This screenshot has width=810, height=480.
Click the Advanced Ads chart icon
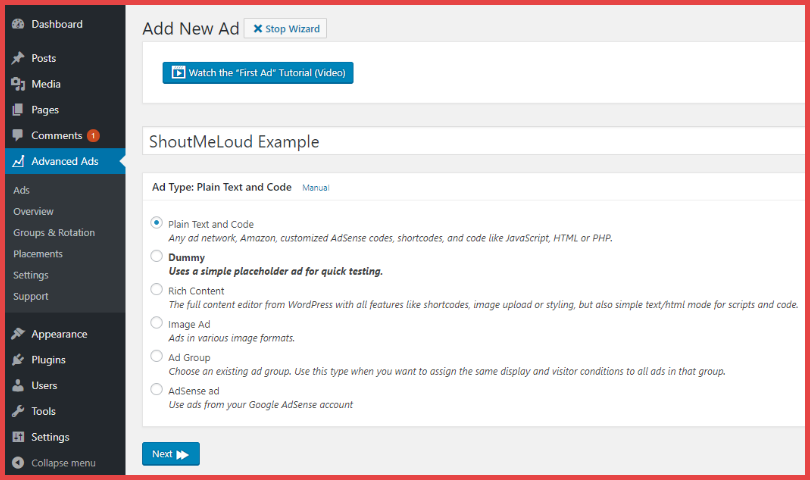pyautogui.click(x=18, y=161)
